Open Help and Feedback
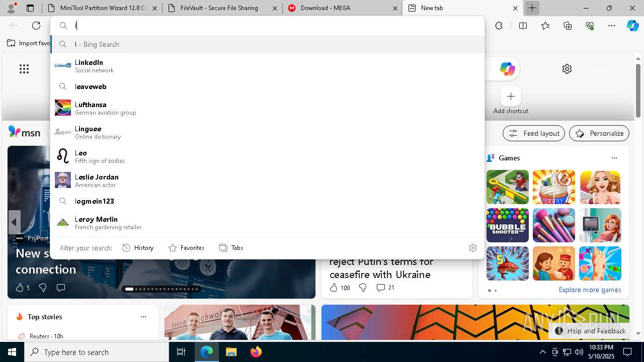This screenshot has height=362, width=644. [x=590, y=331]
